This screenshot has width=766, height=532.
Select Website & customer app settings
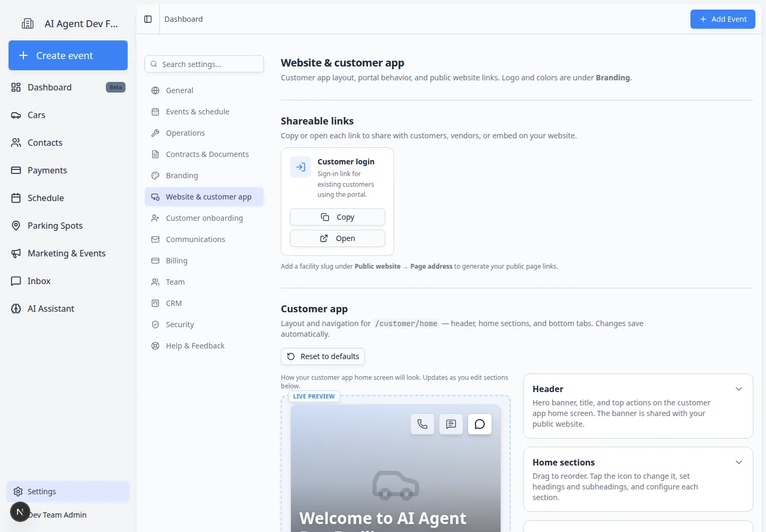(204, 197)
